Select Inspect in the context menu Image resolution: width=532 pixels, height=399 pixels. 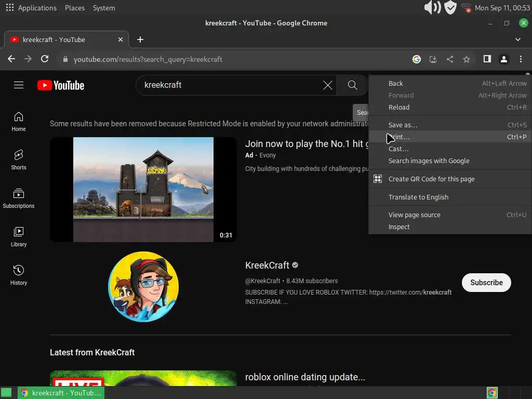pyautogui.click(x=450, y=227)
